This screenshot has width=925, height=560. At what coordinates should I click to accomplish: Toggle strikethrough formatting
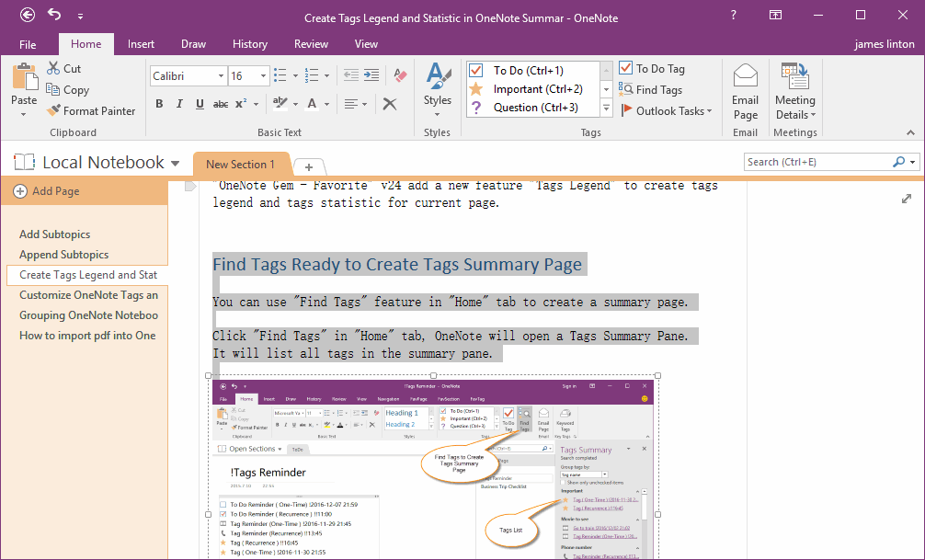click(221, 105)
